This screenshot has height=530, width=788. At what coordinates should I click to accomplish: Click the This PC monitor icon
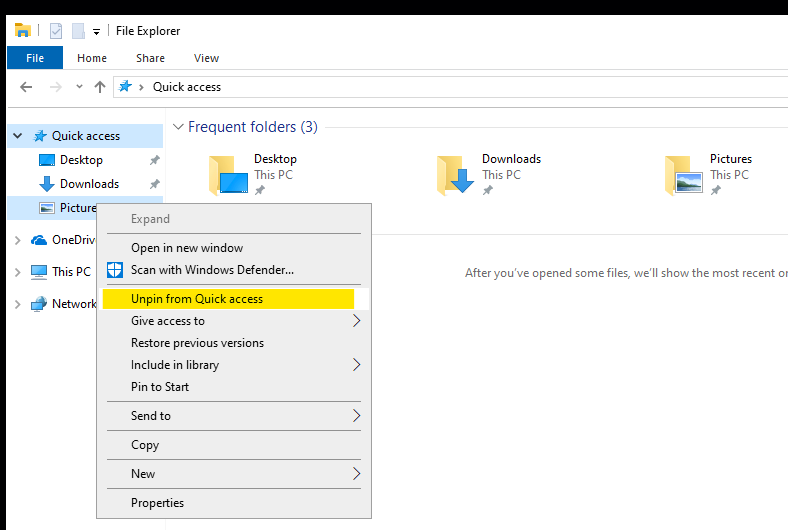coord(39,272)
